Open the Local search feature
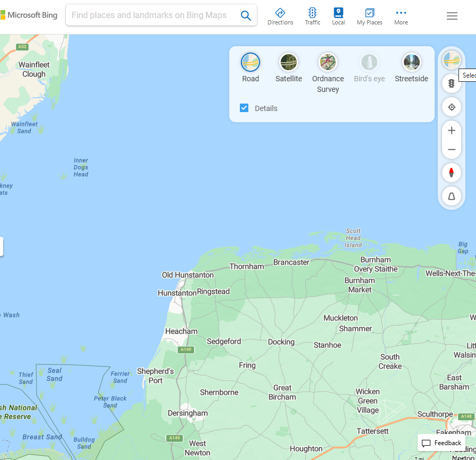Screen dimensions: 476x460 (338, 16)
